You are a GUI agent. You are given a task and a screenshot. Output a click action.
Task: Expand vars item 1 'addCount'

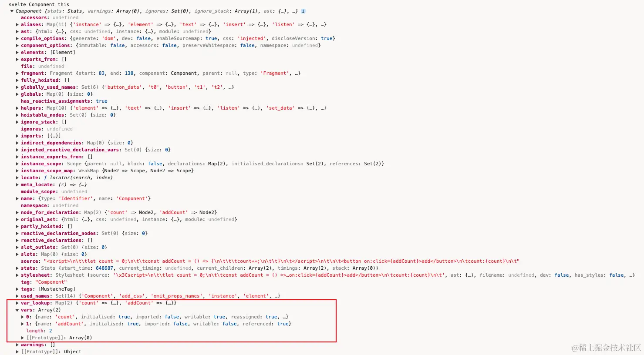click(22, 324)
